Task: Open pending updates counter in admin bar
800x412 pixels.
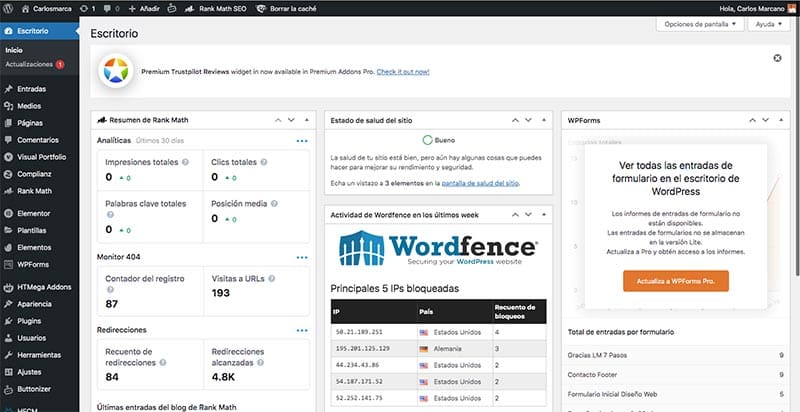Action: (88, 9)
